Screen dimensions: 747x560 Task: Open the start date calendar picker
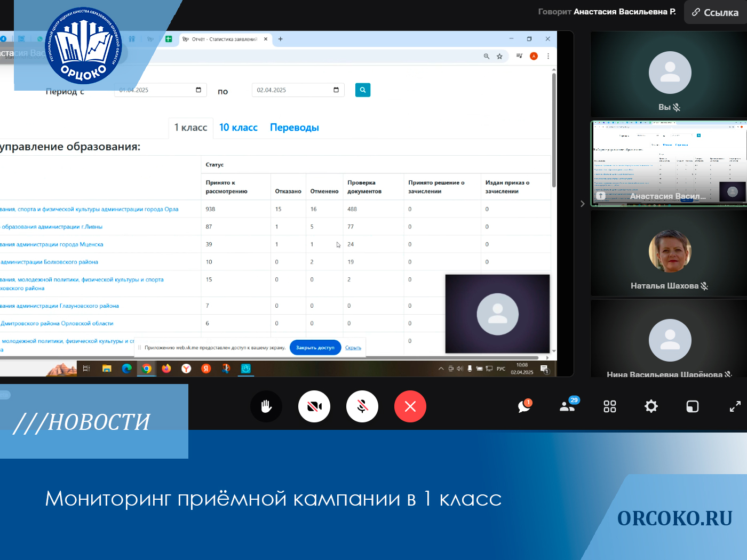tap(198, 90)
